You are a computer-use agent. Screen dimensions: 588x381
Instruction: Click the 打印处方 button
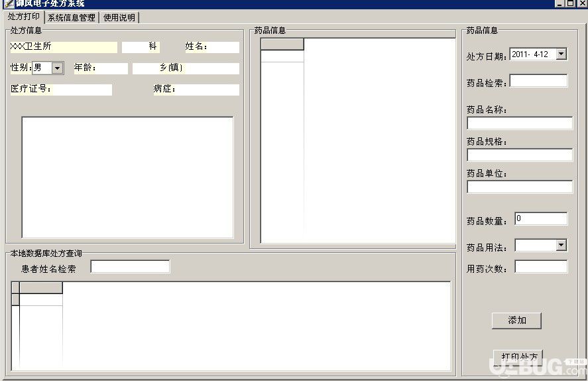click(518, 357)
